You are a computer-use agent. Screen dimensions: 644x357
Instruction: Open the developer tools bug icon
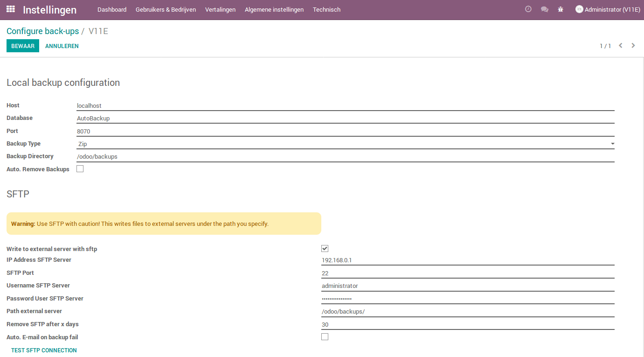coord(561,9)
